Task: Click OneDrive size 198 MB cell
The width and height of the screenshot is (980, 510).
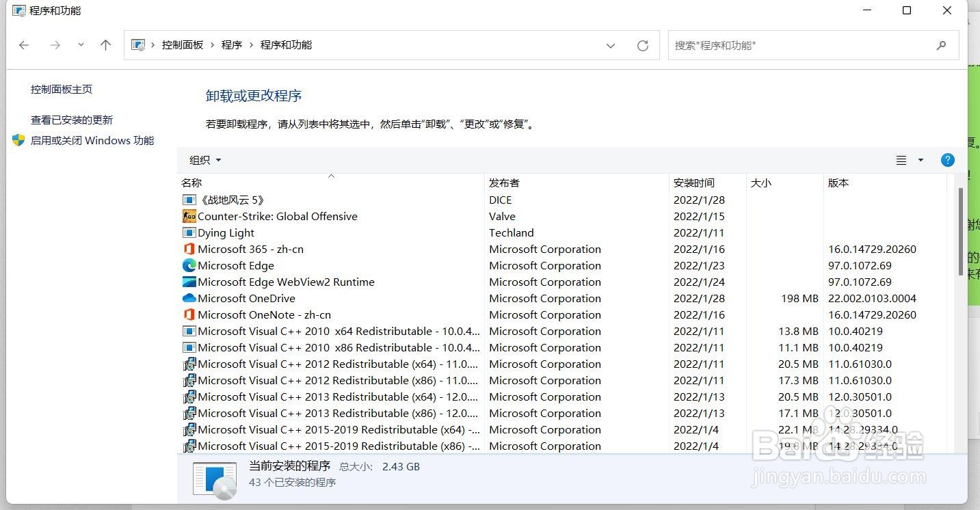Action: pos(799,299)
